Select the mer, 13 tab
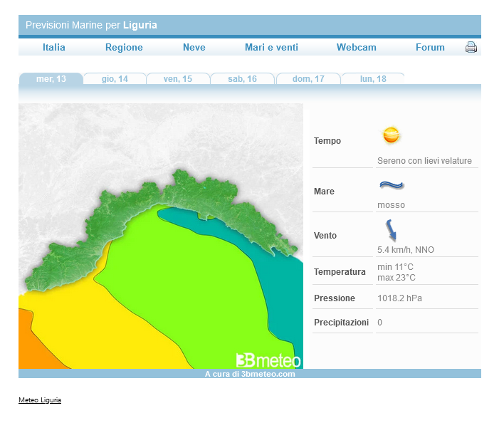The height and width of the screenshot is (423, 504). (x=51, y=79)
